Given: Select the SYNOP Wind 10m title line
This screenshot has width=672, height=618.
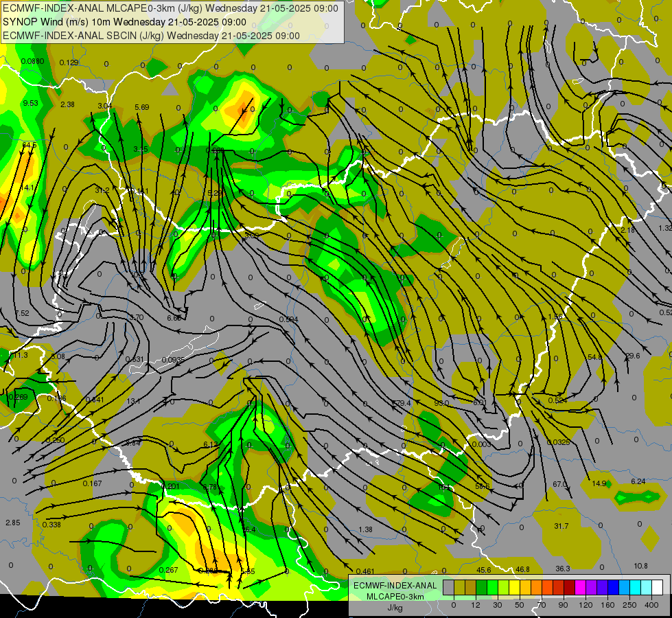Looking at the screenshot, I should pyautogui.click(x=125, y=22).
